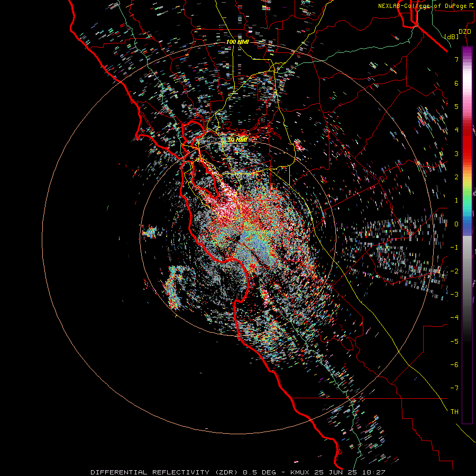The height and width of the screenshot is (476, 476).
Task: Click the TH threshold label on scale
Action: click(454, 412)
